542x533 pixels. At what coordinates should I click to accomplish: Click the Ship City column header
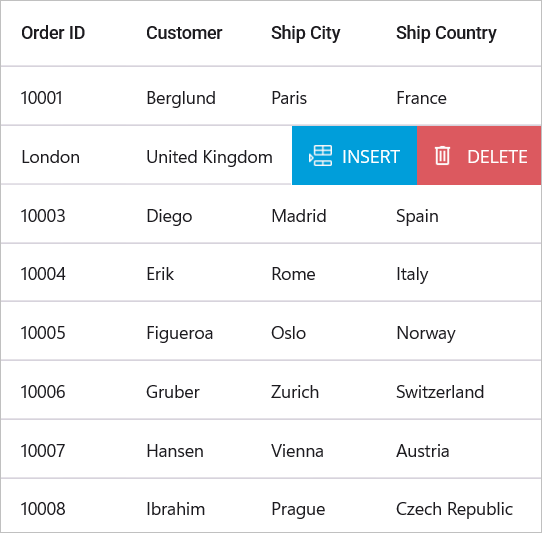click(306, 34)
